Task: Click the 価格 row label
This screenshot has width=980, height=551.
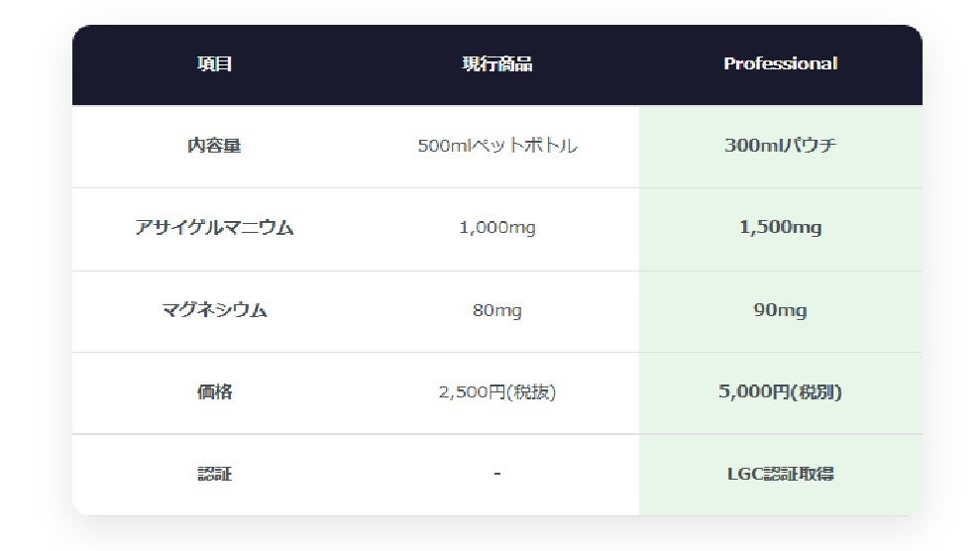Action: (x=214, y=392)
